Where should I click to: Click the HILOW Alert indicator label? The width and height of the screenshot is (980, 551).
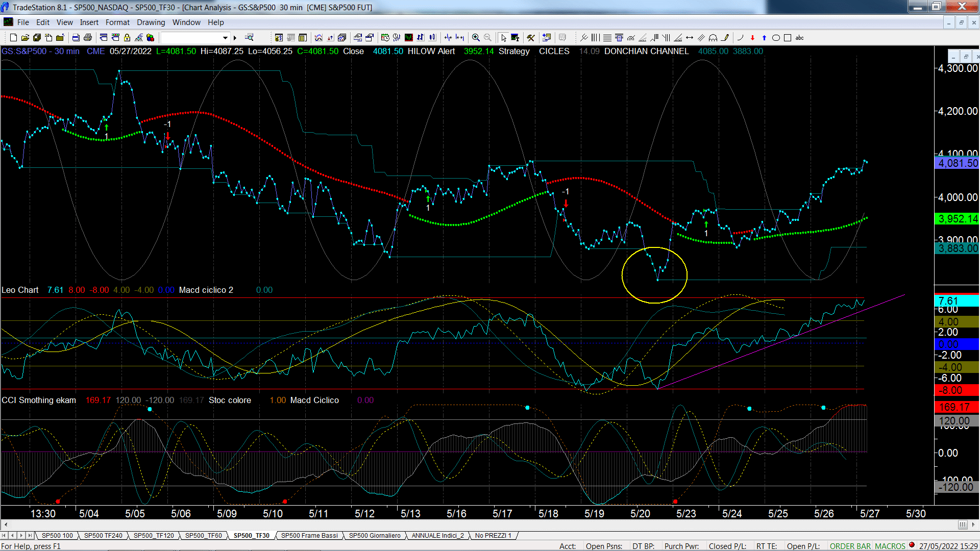[x=431, y=51]
